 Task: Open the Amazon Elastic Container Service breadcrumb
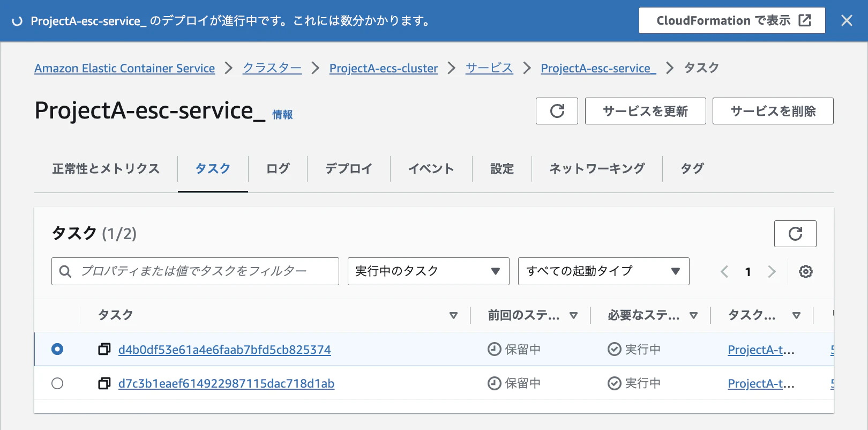125,68
